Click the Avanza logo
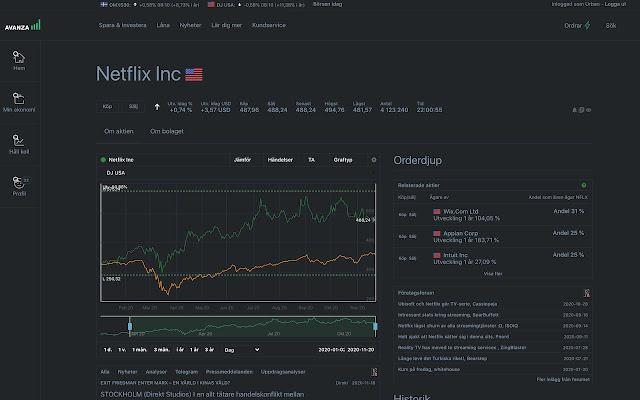The width and height of the screenshot is (640, 400). click(x=22, y=26)
